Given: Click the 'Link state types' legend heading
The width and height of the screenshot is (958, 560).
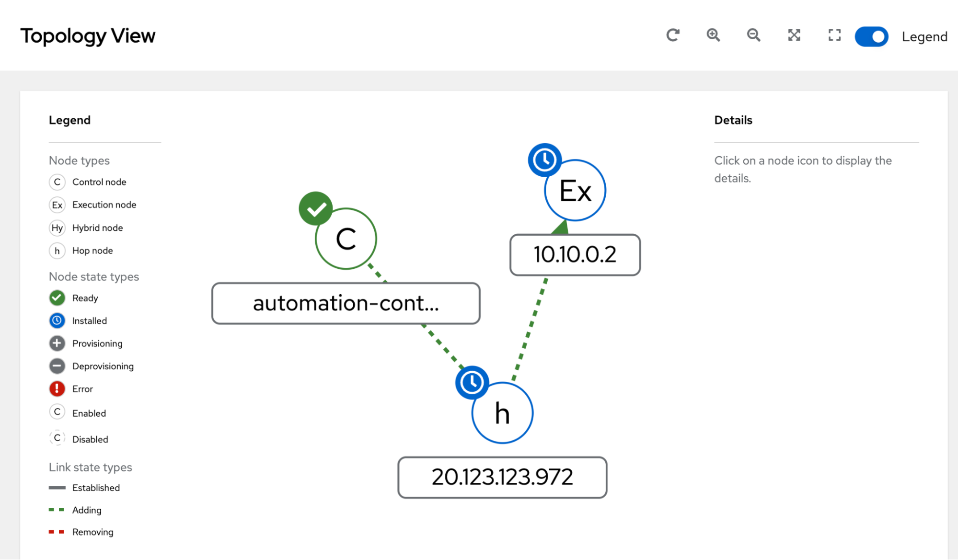Looking at the screenshot, I should click(91, 467).
